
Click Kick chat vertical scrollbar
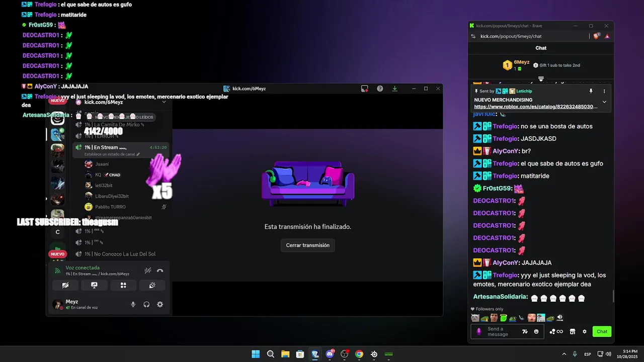point(612,296)
